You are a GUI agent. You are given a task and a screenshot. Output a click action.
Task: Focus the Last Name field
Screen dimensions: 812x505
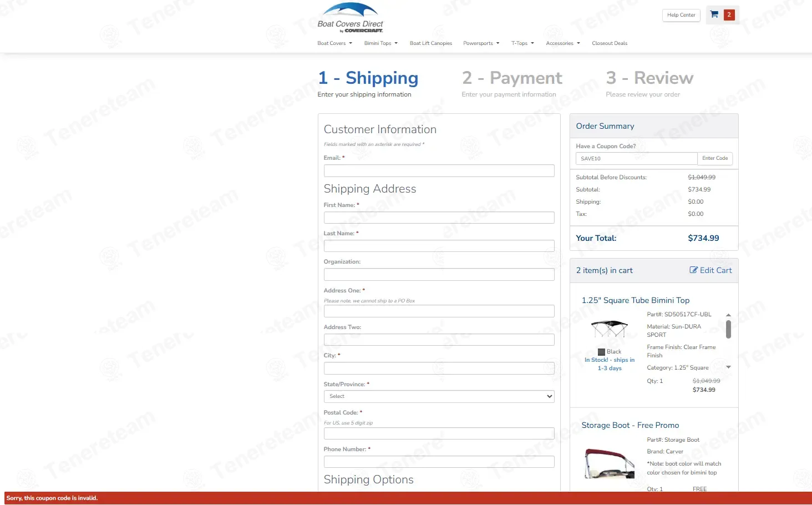pyautogui.click(x=439, y=246)
